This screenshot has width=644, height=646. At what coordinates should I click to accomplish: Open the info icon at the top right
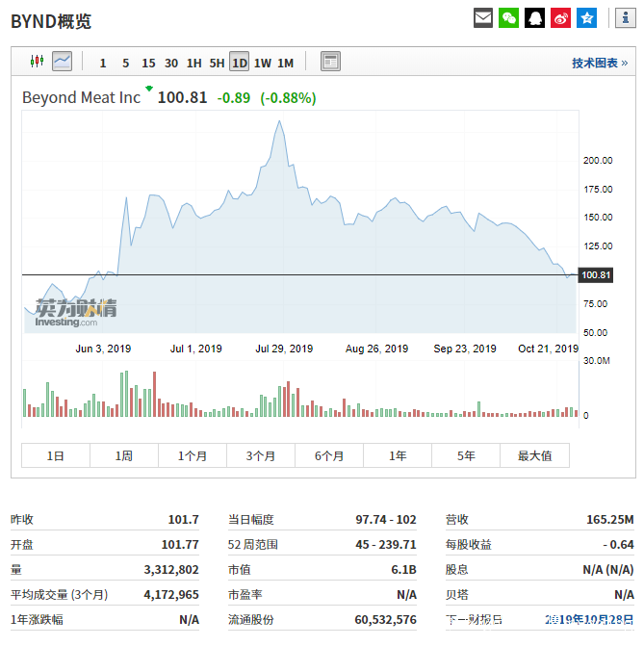(626, 18)
